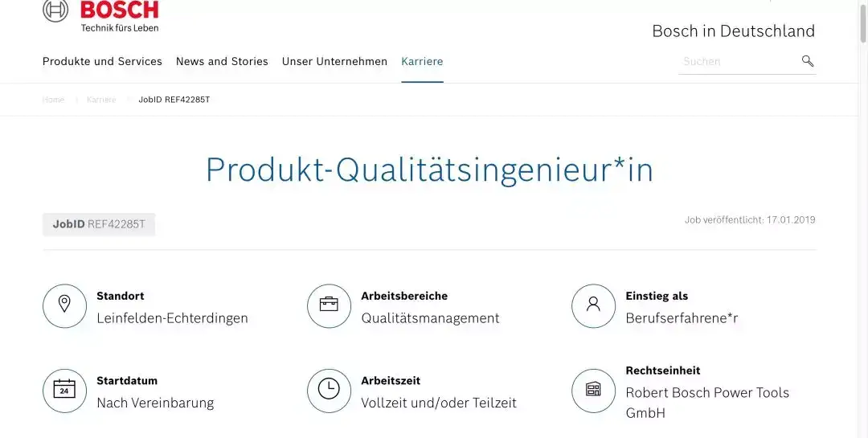Click the Standort location pin icon

(x=64, y=306)
